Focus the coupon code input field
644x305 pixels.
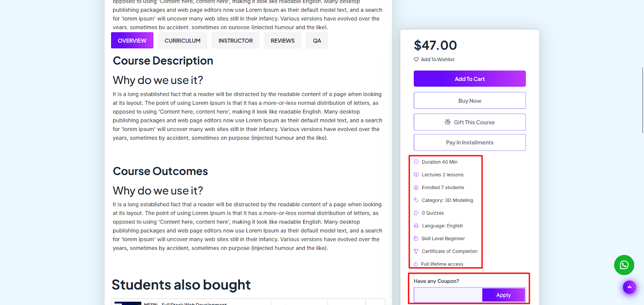pyautogui.click(x=448, y=295)
